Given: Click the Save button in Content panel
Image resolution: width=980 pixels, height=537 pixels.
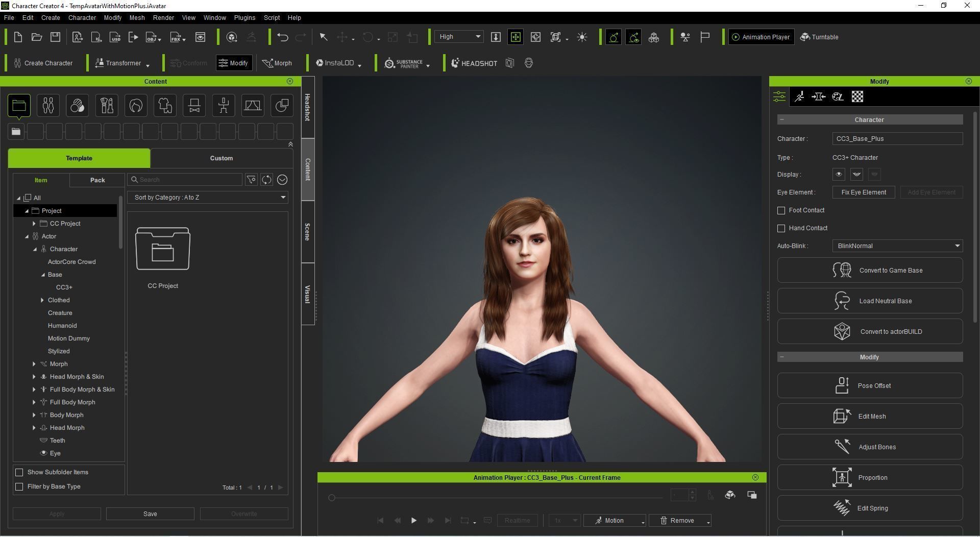Looking at the screenshot, I should point(150,514).
